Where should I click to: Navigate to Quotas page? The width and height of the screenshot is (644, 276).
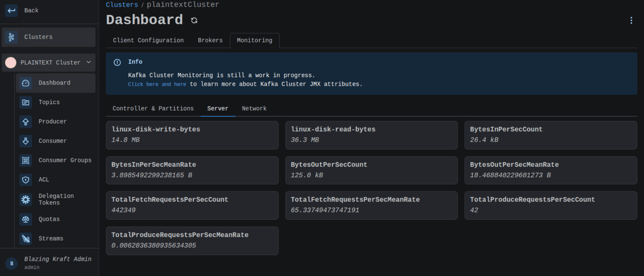pos(56,219)
